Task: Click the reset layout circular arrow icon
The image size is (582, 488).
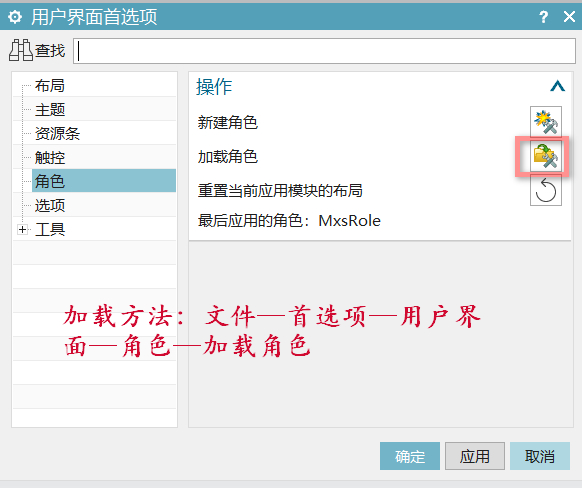Action: pyautogui.click(x=546, y=190)
